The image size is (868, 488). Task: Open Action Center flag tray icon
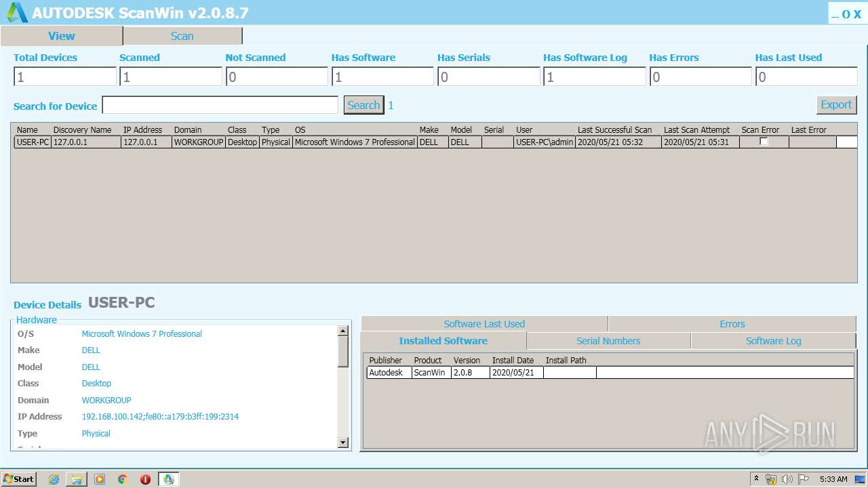804,479
